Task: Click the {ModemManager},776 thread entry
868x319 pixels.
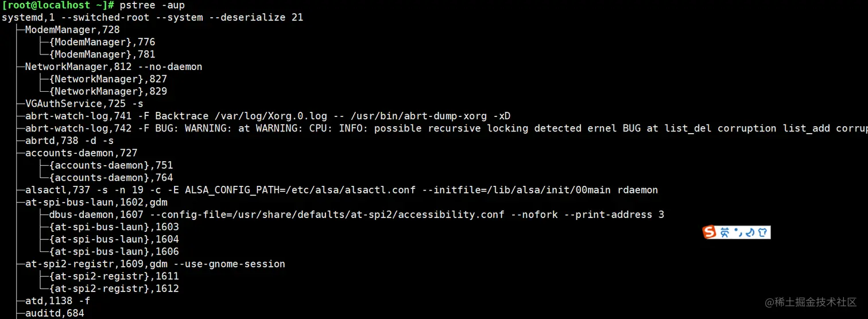Action: pos(102,42)
